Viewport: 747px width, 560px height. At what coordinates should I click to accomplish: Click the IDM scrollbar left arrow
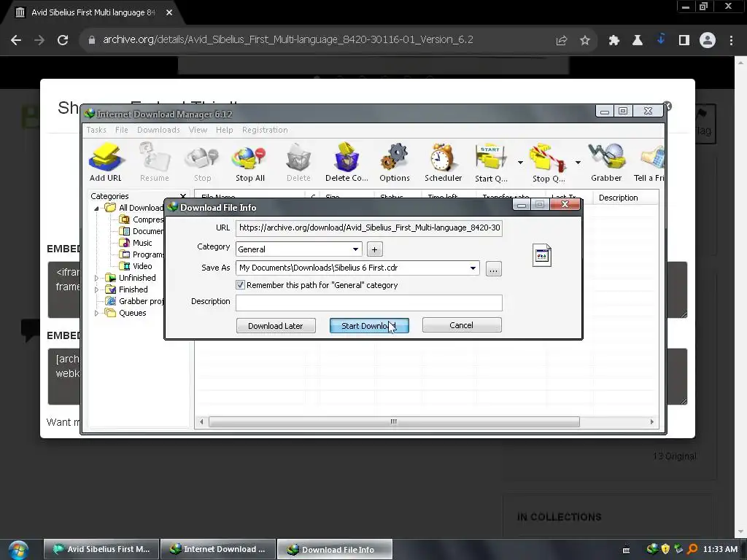coord(201,421)
